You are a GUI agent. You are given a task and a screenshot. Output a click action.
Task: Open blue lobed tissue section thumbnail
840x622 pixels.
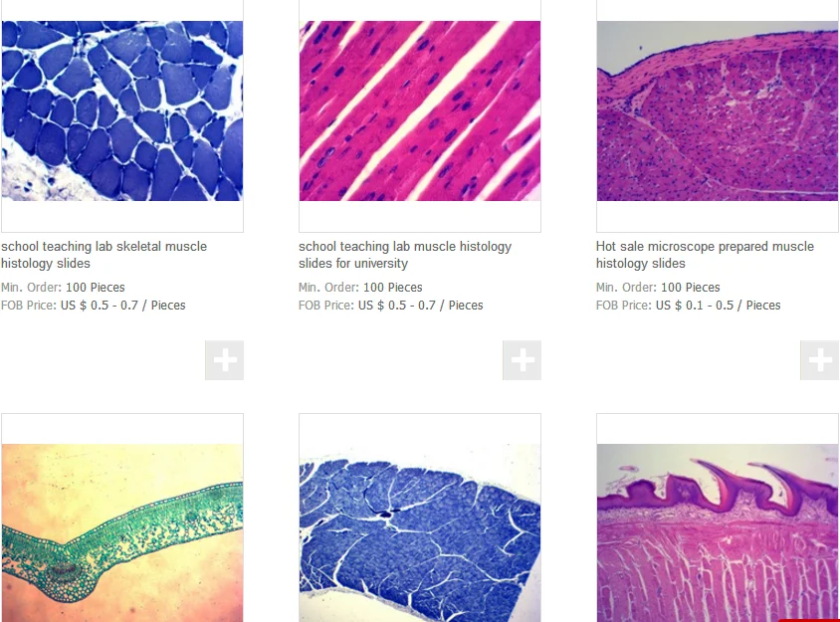pyautogui.click(x=419, y=532)
